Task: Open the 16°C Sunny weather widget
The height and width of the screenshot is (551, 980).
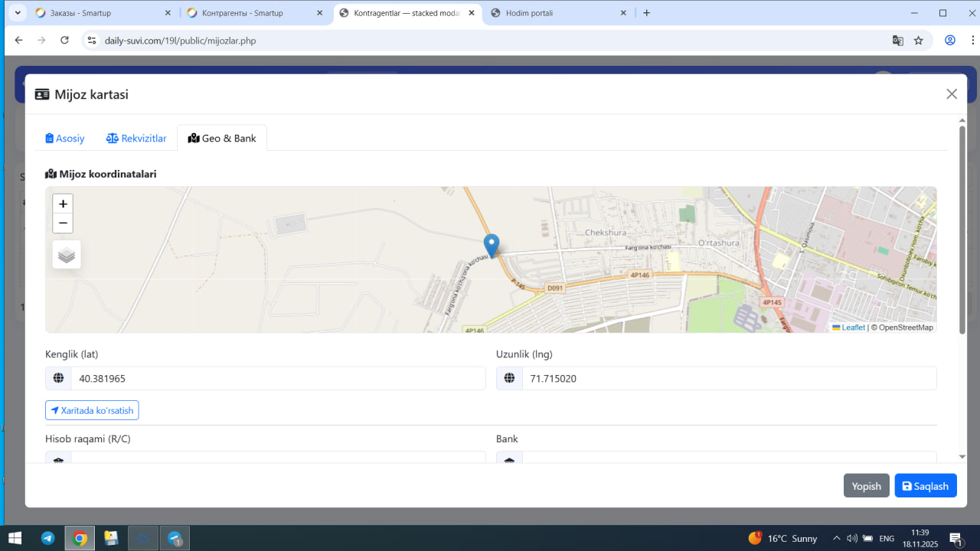Action: (782, 538)
